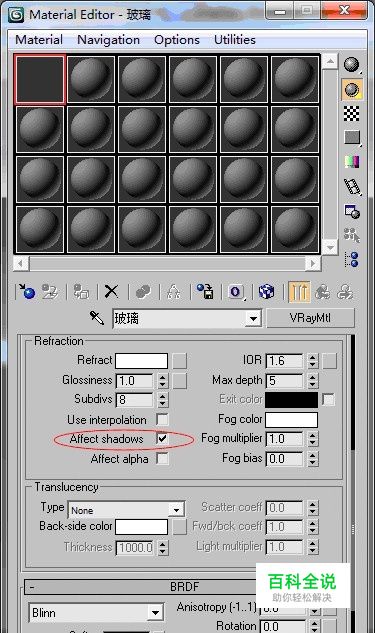The image size is (375, 633).
Task: Open the Navigation menu
Action: [108, 40]
